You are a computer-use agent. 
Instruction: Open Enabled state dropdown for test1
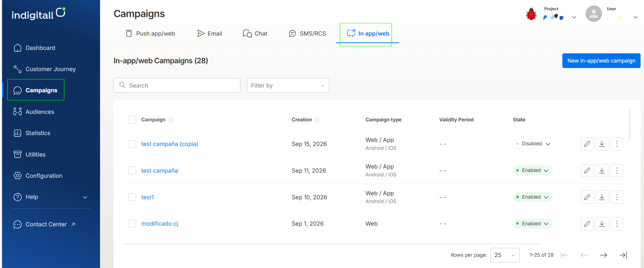(533, 197)
